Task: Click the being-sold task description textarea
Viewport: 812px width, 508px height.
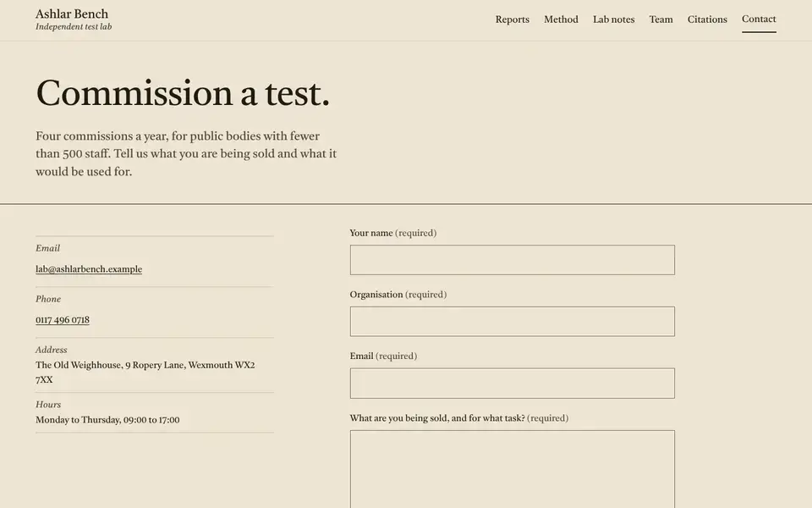Action: [513, 469]
